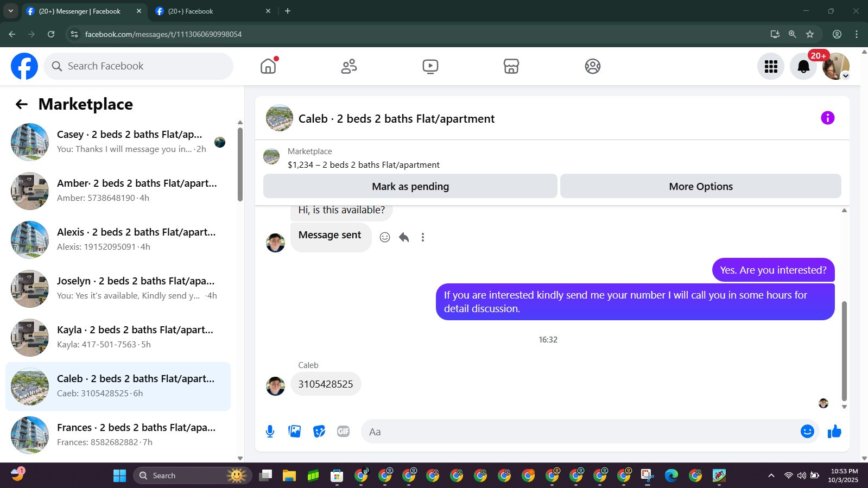Screen dimensions: 868x488
Task: Open the Friends icon in top navigation
Action: [349, 66]
